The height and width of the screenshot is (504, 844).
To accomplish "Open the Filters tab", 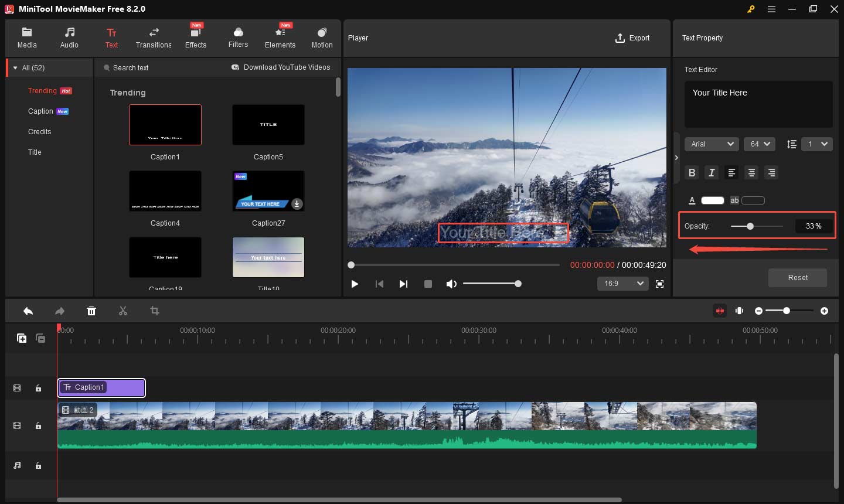I will 238,38.
